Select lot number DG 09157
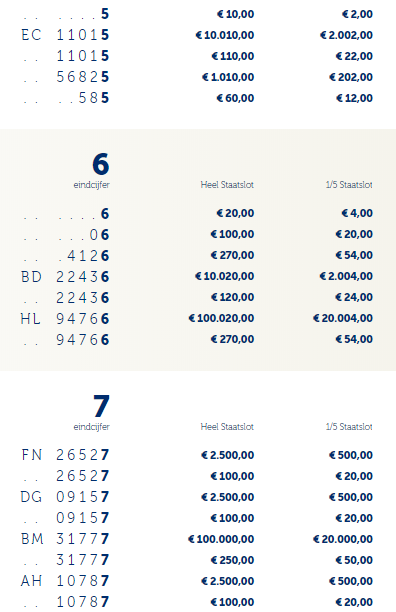 point(65,497)
